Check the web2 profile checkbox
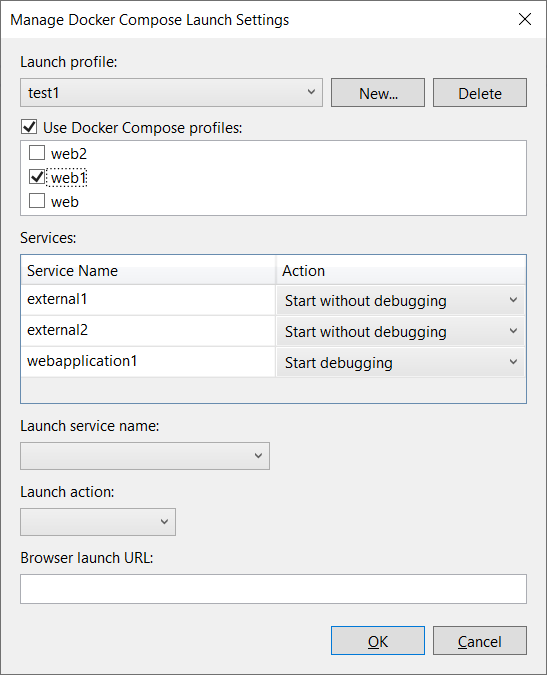547x675 pixels. pyautogui.click(x=37, y=152)
